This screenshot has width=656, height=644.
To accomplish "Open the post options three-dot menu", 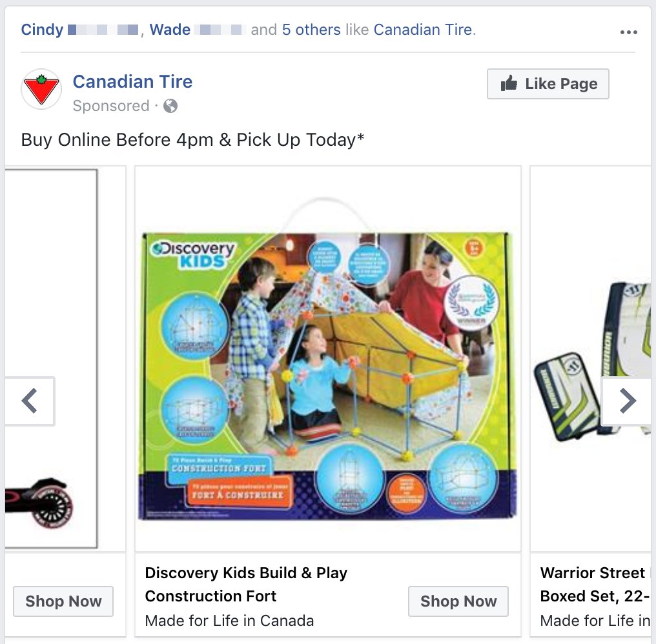I will (x=628, y=32).
